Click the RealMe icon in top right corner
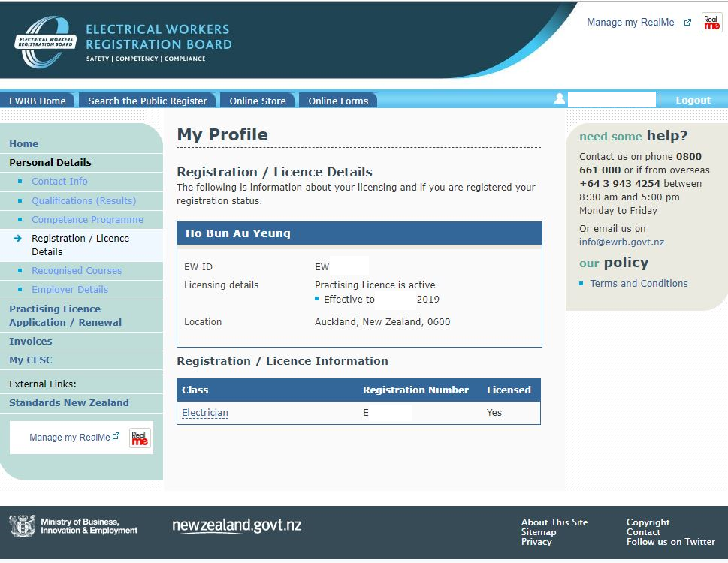 tap(710, 22)
